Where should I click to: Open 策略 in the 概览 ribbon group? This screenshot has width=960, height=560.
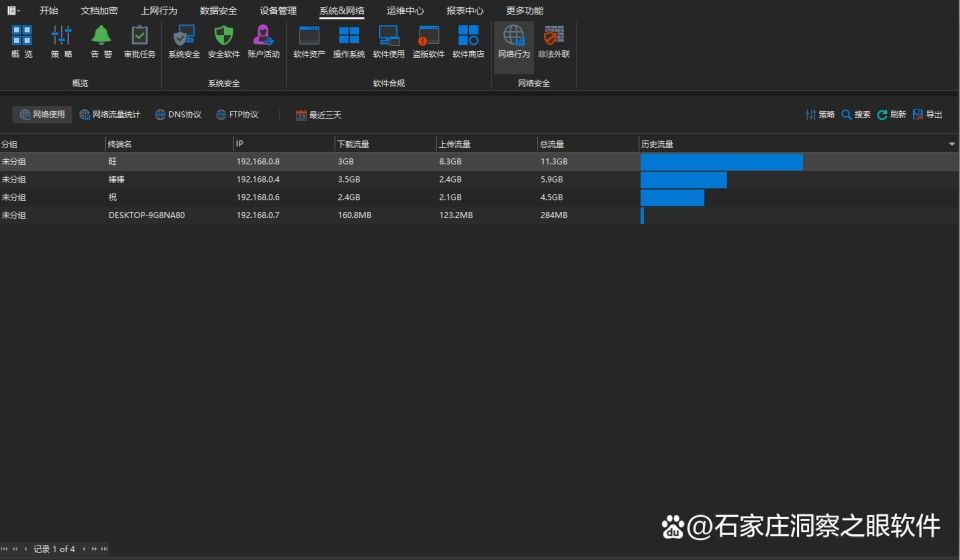(61, 42)
